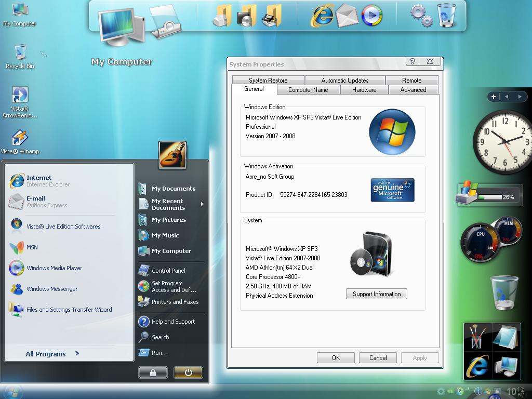Open Set Program Access and Defaults

tap(167, 286)
